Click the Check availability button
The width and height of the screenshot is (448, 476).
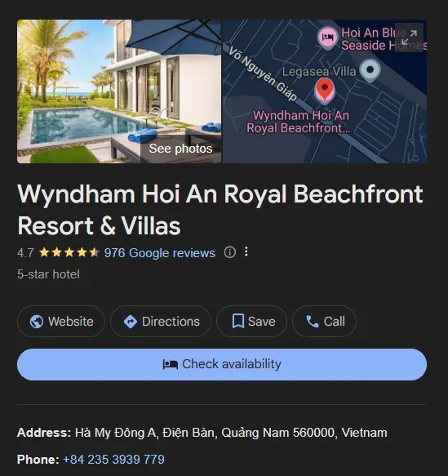[x=222, y=364]
